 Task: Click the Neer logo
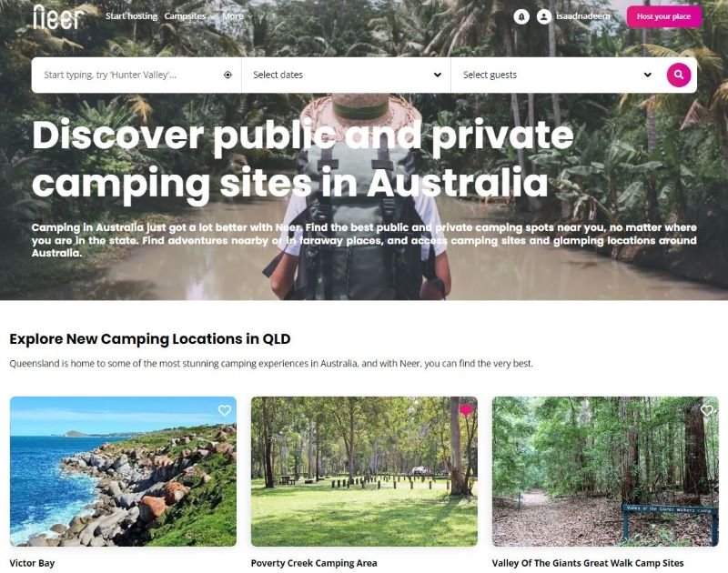coord(58,17)
